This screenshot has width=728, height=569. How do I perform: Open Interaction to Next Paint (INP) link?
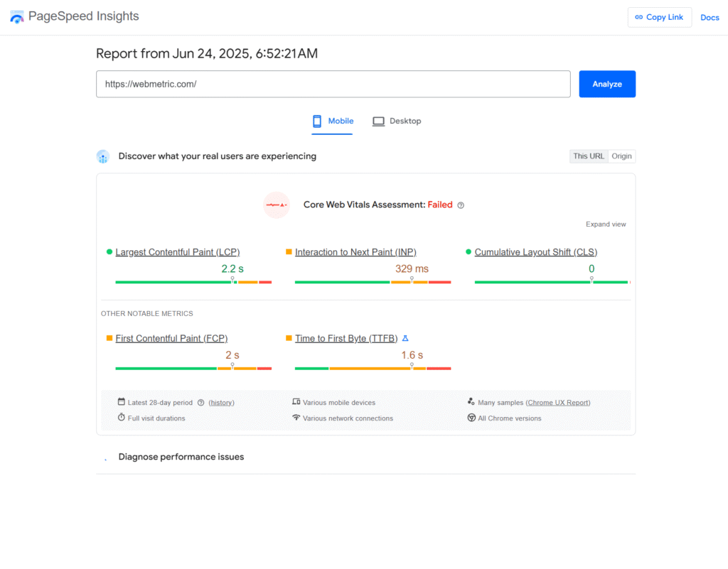[x=355, y=251]
